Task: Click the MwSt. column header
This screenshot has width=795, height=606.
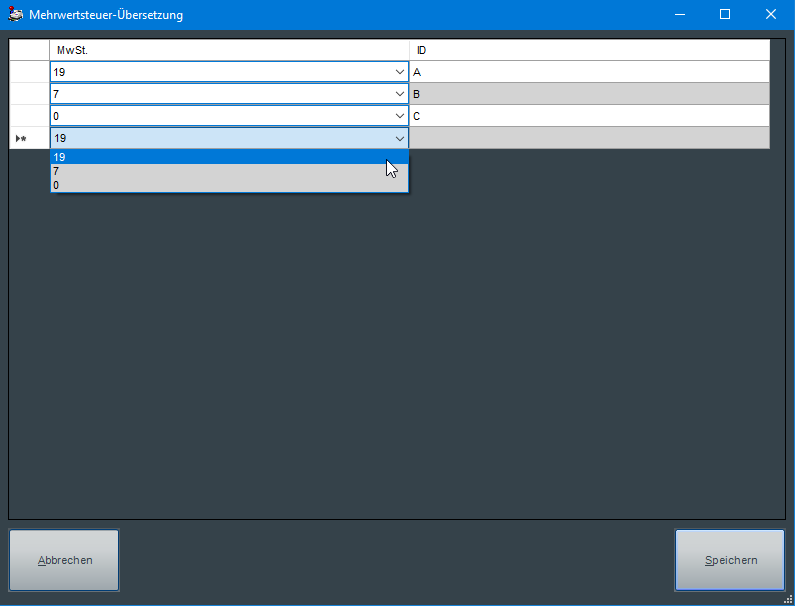Action: pos(229,50)
